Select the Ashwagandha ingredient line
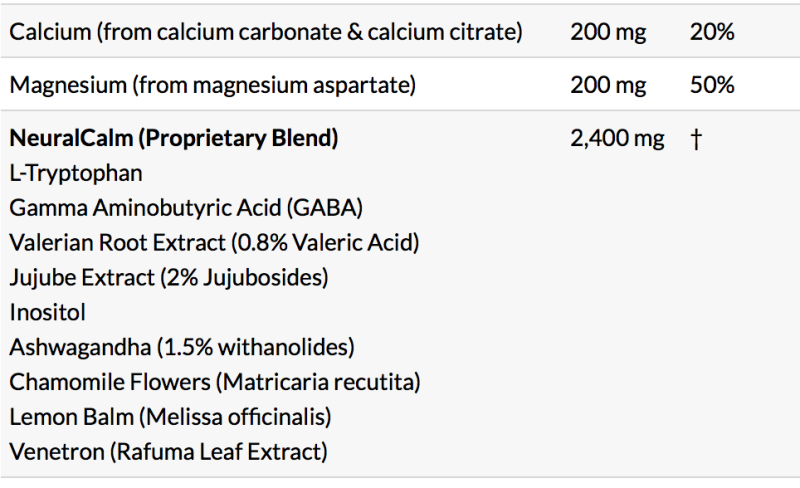800x488 pixels. coord(182,347)
